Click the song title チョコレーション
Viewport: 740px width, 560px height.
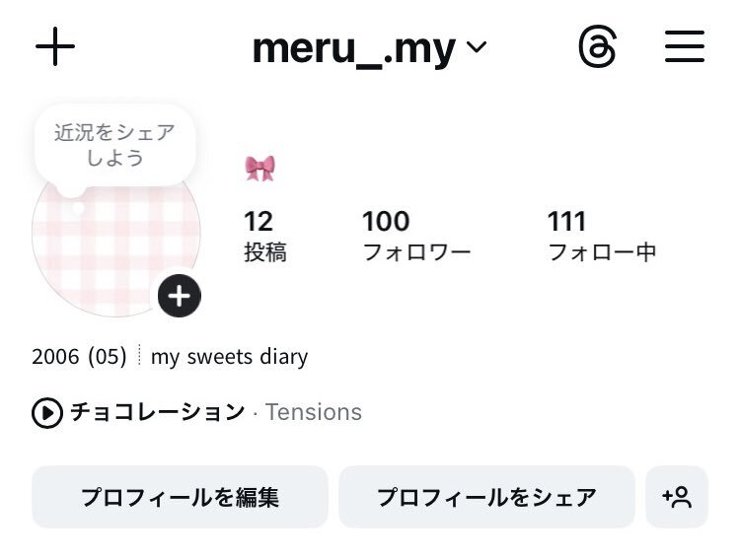[157, 412]
